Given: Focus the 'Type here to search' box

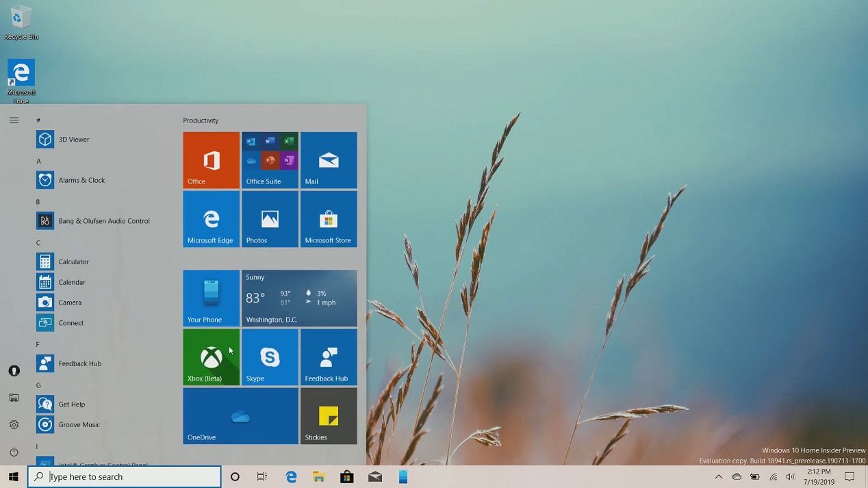Looking at the screenshot, I should (125, 477).
